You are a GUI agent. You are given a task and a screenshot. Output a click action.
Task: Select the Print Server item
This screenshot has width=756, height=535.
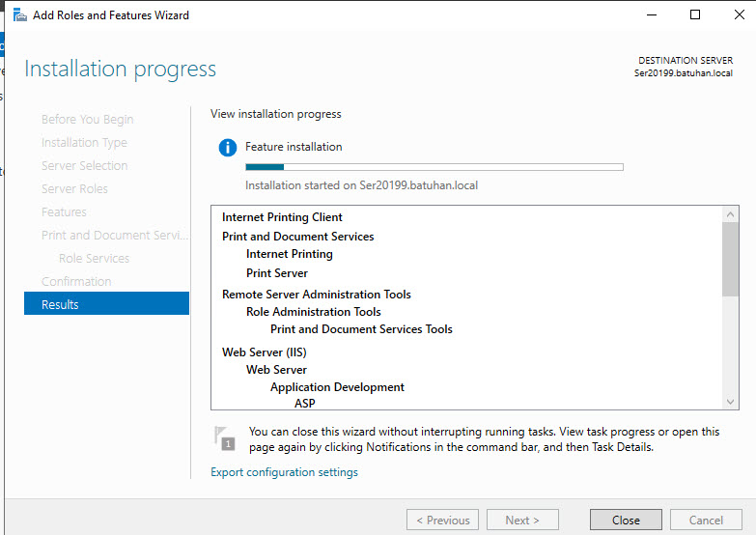point(277,273)
